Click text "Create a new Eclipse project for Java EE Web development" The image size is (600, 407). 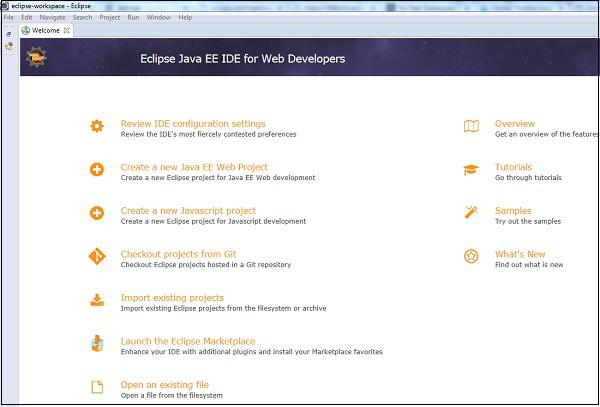point(218,178)
